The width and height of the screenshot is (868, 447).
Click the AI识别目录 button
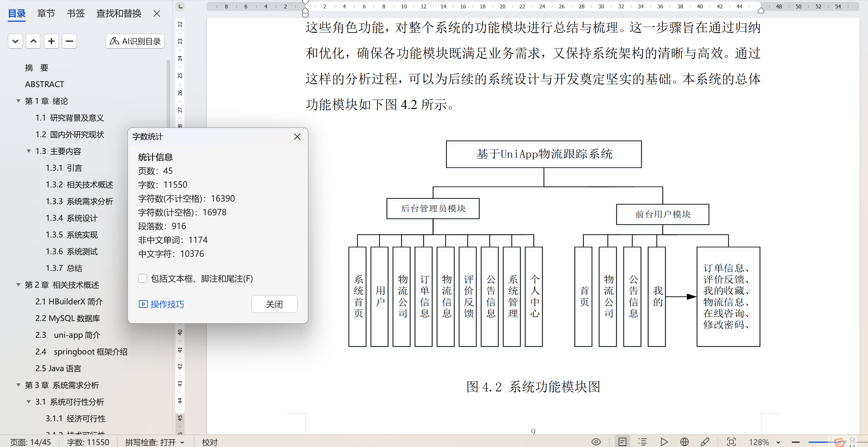coord(135,41)
